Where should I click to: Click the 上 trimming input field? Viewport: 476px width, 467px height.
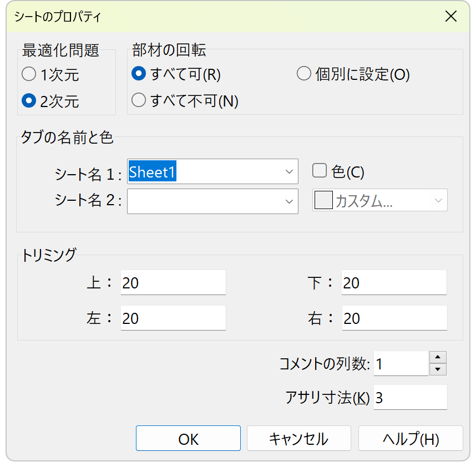[173, 283]
